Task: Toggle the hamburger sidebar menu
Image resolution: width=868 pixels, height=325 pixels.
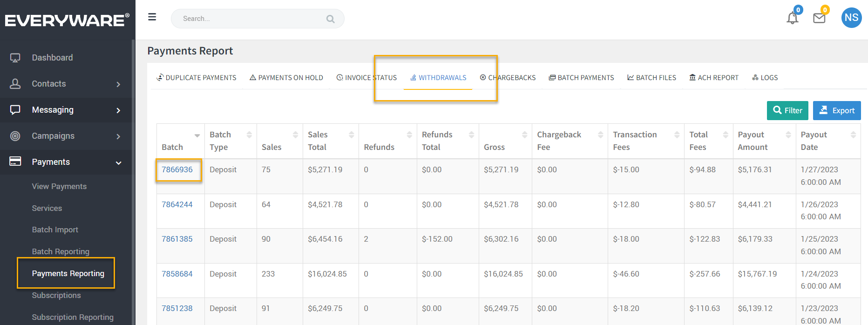Action: [152, 17]
